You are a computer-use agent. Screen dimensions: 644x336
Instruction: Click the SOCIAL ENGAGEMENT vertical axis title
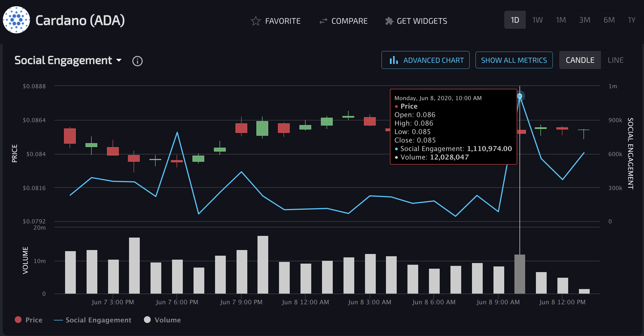631,153
